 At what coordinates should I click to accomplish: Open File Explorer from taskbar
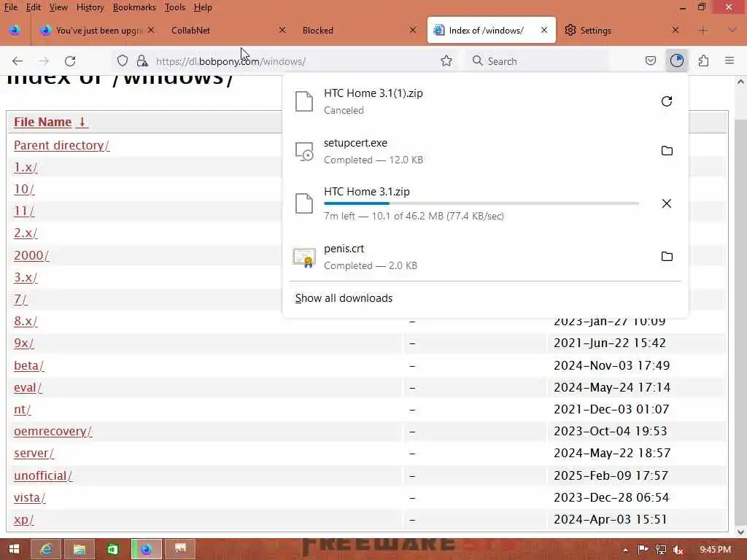click(79, 549)
